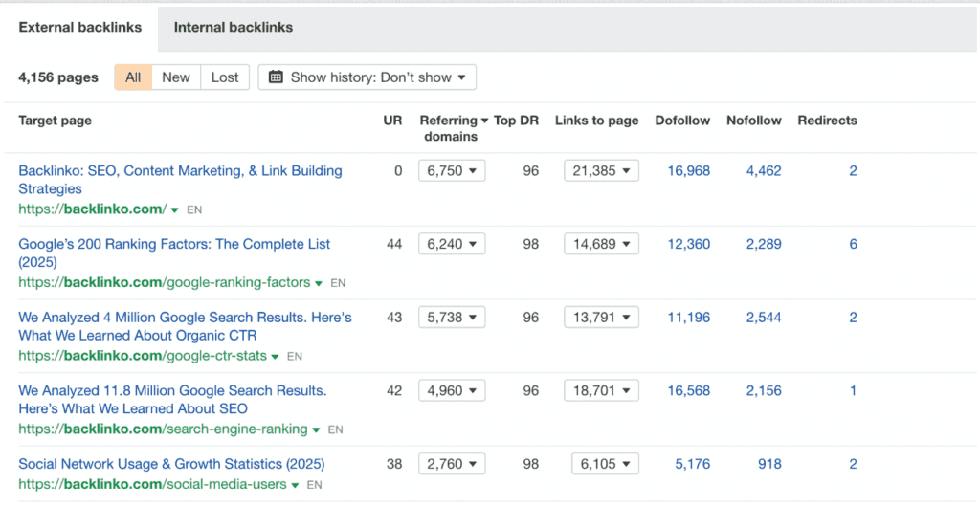Open Social Network Usage & Growth Statistics link
Image resolution: width=980 pixels, height=506 pixels.
point(172,464)
